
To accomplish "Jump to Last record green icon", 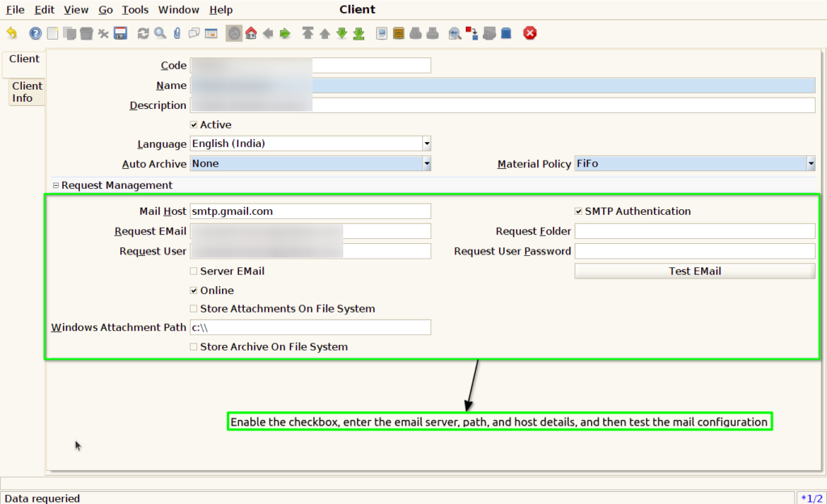I will pos(359,33).
